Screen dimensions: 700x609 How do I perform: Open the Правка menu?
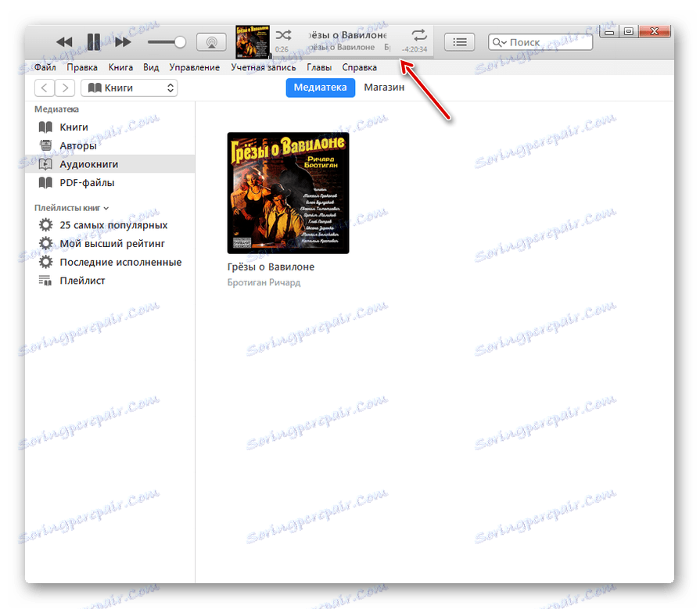coord(82,67)
